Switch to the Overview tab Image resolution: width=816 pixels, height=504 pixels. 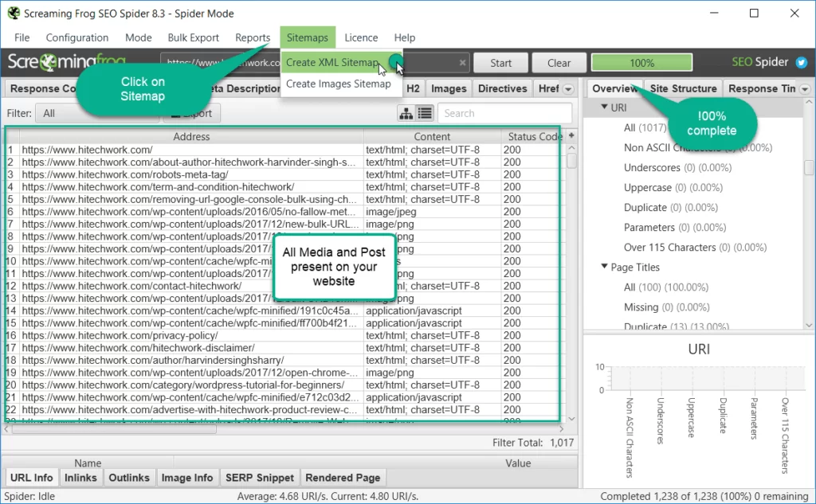[x=614, y=88]
